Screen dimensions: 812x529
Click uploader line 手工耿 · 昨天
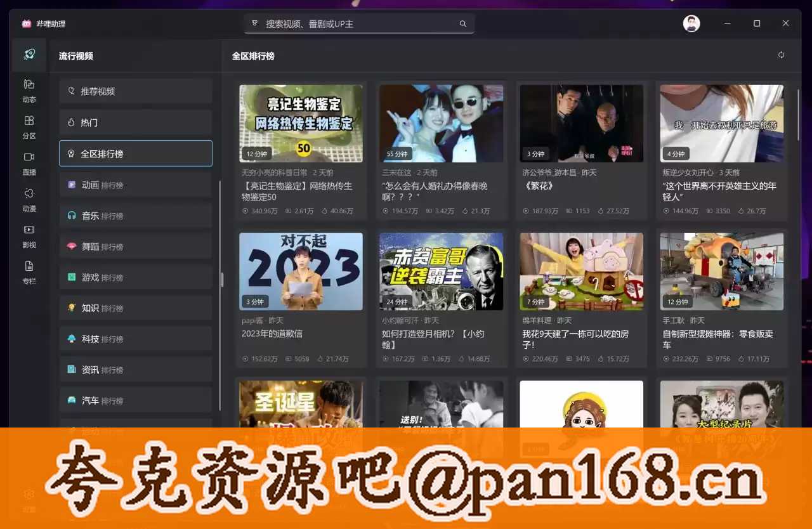684,320
